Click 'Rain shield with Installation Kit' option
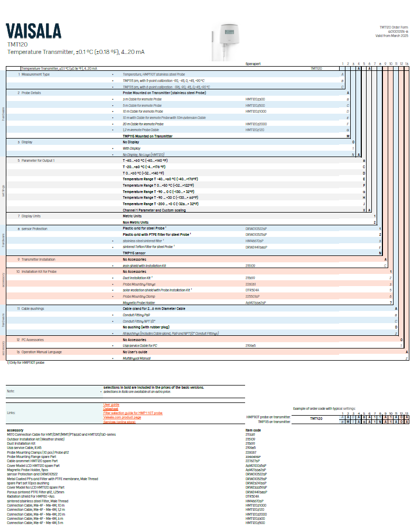This screenshot has height=532, width=412. click(144, 265)
